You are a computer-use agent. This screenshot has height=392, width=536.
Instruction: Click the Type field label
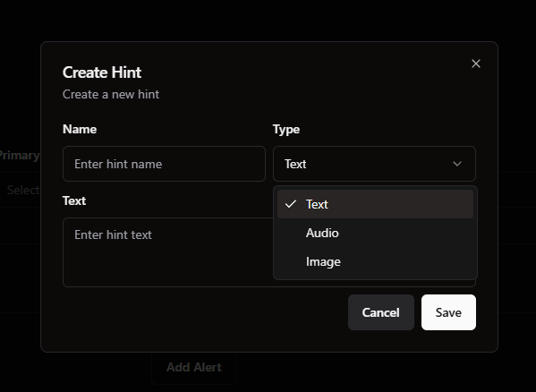point(286,129)
